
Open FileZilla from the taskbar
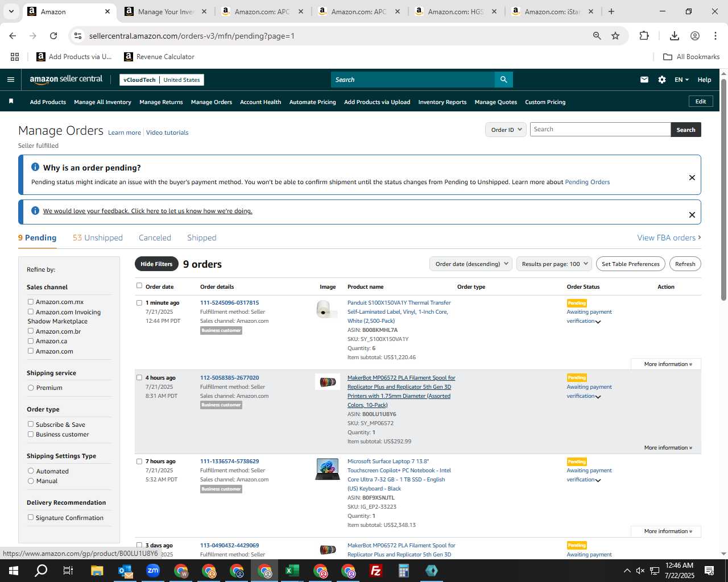click(x=376, y=571)
